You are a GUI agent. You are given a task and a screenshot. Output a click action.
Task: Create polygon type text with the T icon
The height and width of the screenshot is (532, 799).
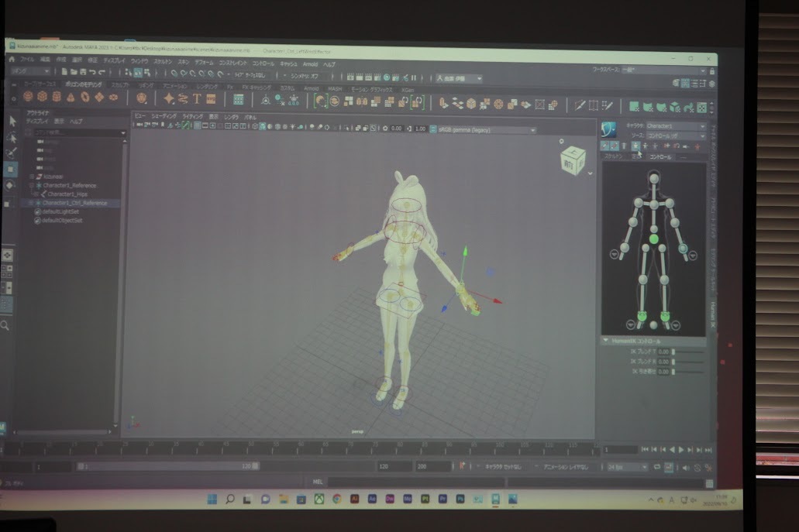197,99
